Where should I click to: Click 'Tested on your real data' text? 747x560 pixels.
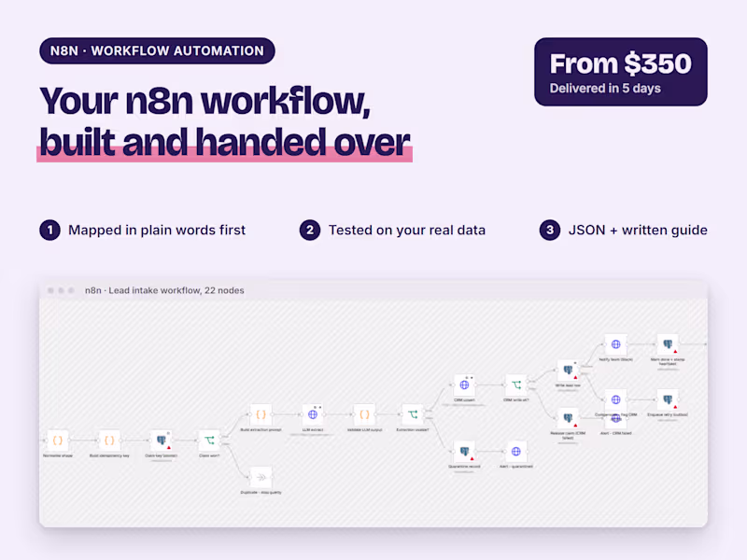[x=407, y=230]
